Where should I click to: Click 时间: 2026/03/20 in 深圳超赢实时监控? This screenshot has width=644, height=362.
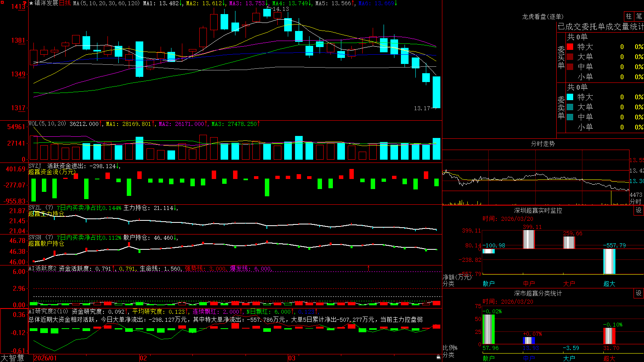click(508, 219)
